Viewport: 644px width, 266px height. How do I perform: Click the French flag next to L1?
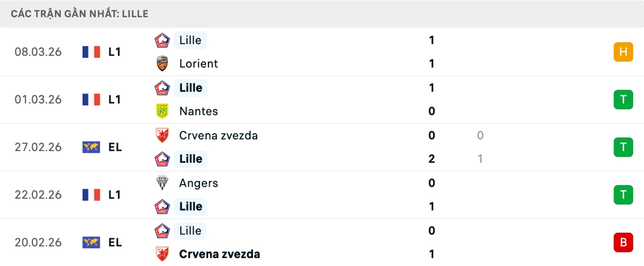tap(91, 51)
